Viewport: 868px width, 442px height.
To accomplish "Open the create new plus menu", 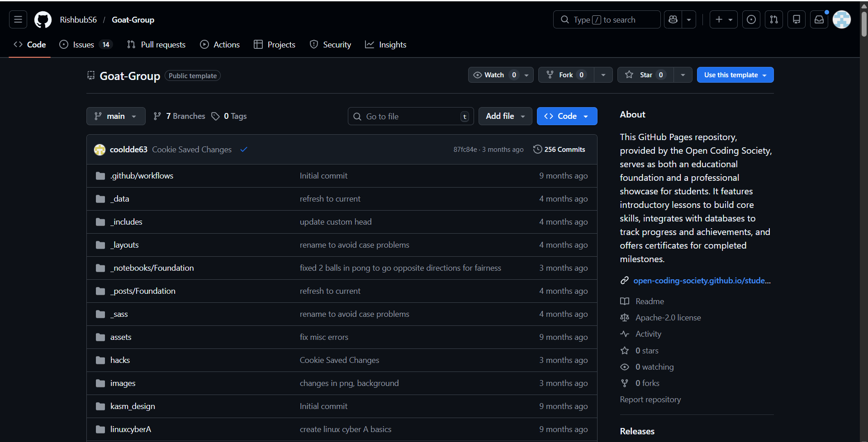I will (724, 19).
